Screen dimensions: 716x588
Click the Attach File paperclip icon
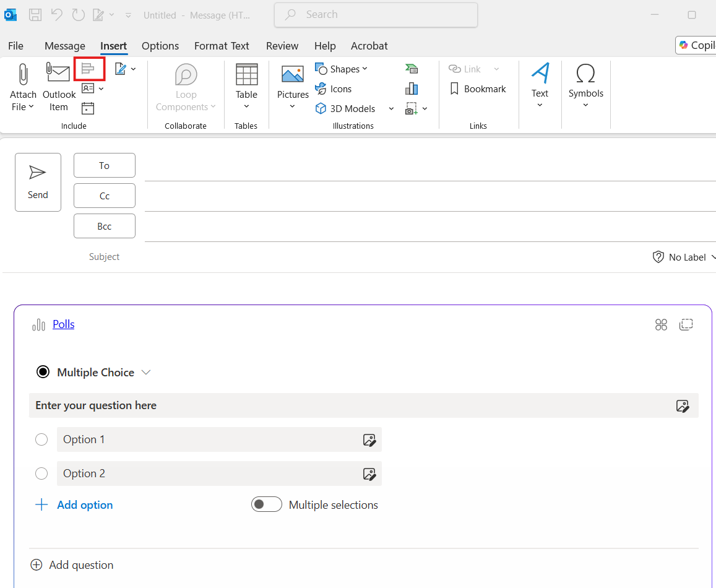[x=23, y=76]
